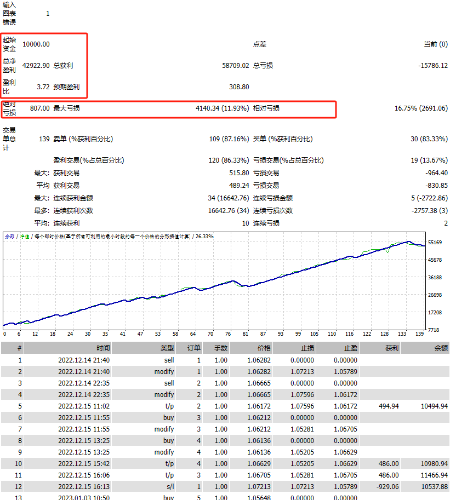
Task: Select price 1.06212 in row 6
Action: coord(259,417)
